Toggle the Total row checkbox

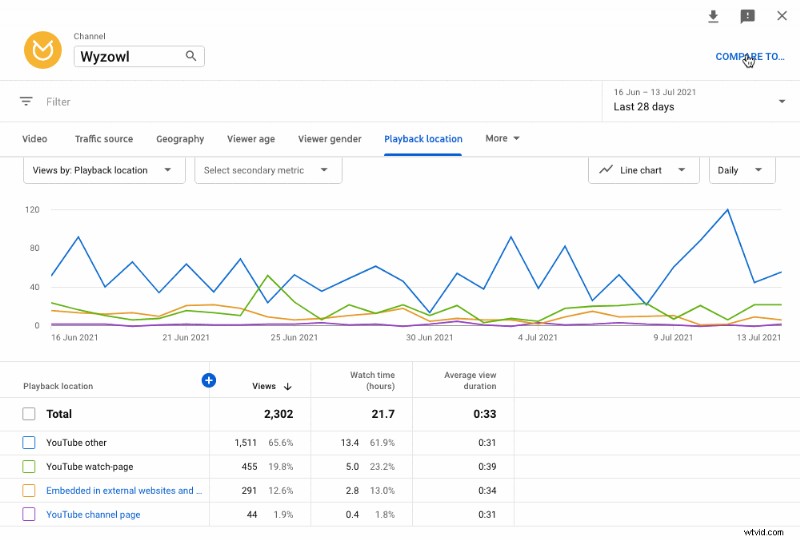click(29, 413)
